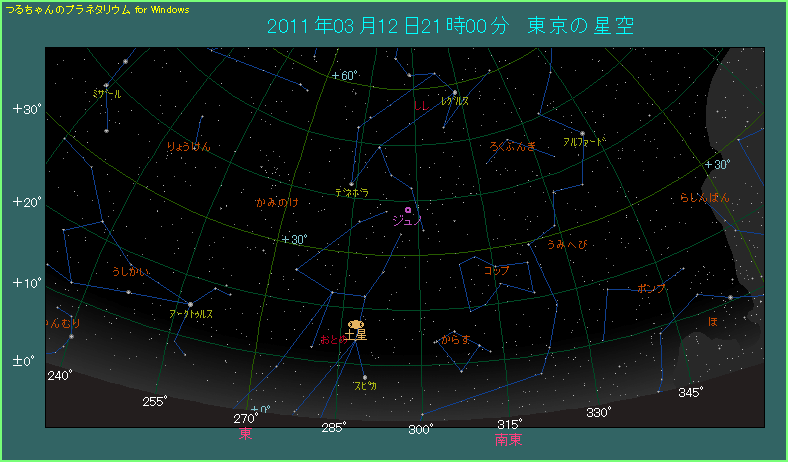Select the うみへび constellation label
The width and height of the screenshot is (788, 462).
[x=566, y=244]
